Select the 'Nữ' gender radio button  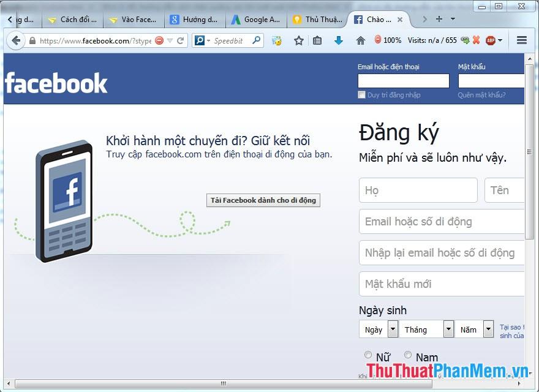(x=368, y=355)
